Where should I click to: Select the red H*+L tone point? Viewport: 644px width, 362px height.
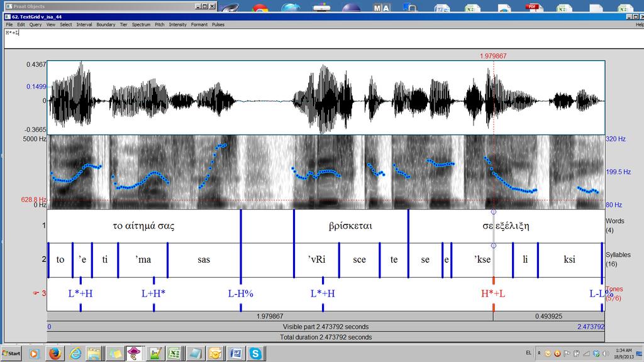[x=493, y=293]
